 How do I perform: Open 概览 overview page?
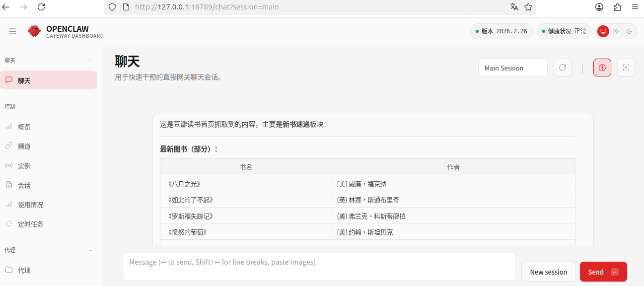[48, 127]
